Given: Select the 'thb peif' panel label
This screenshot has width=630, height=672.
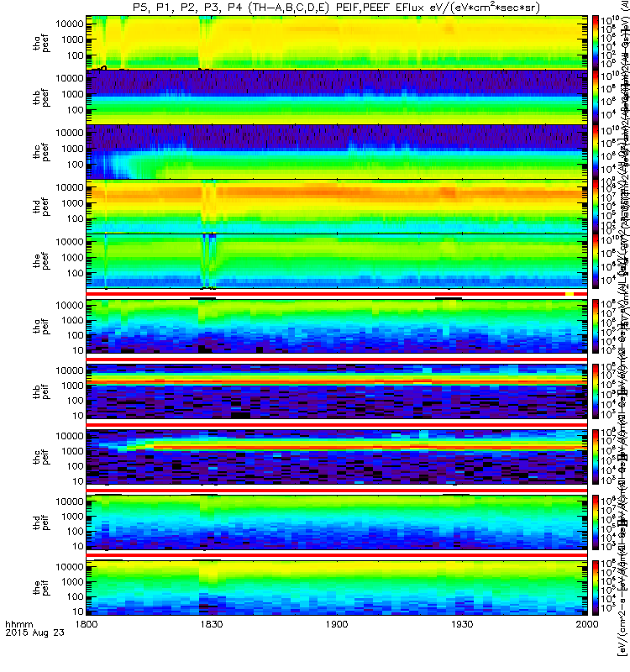Looking at the screenshot, I should pyautogui.click(x=41, y=391).
